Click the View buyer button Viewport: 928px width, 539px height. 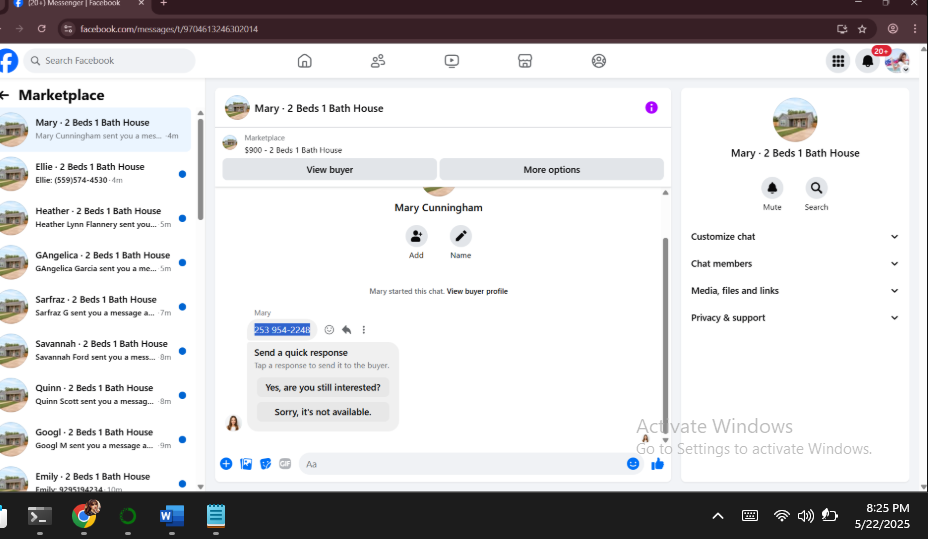pyautogui.click(x=330, y=169)
